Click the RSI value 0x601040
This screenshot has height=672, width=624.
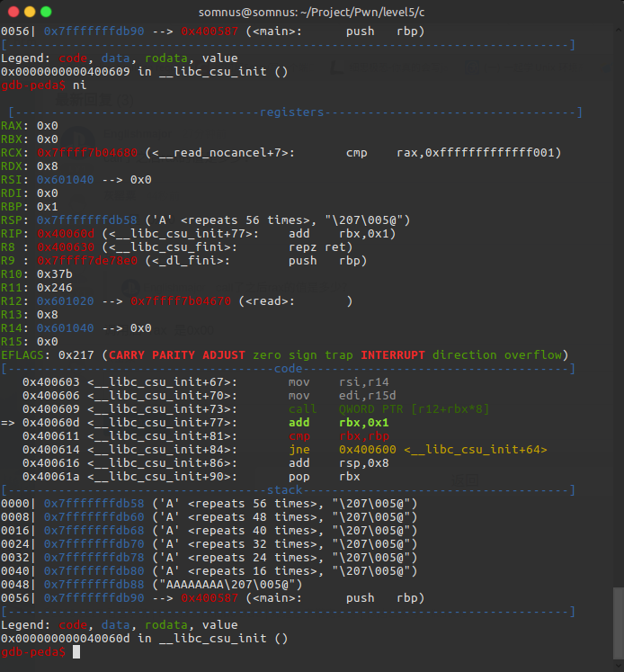(x=65, y=180)
